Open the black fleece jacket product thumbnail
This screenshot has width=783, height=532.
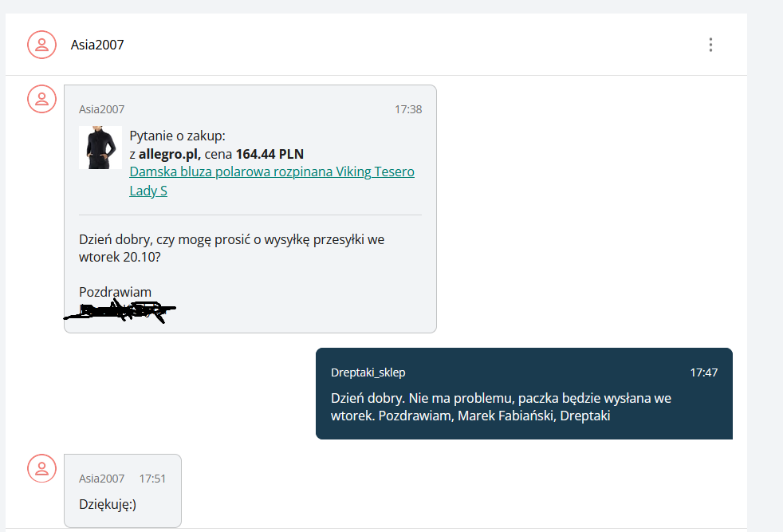(100, 148)
